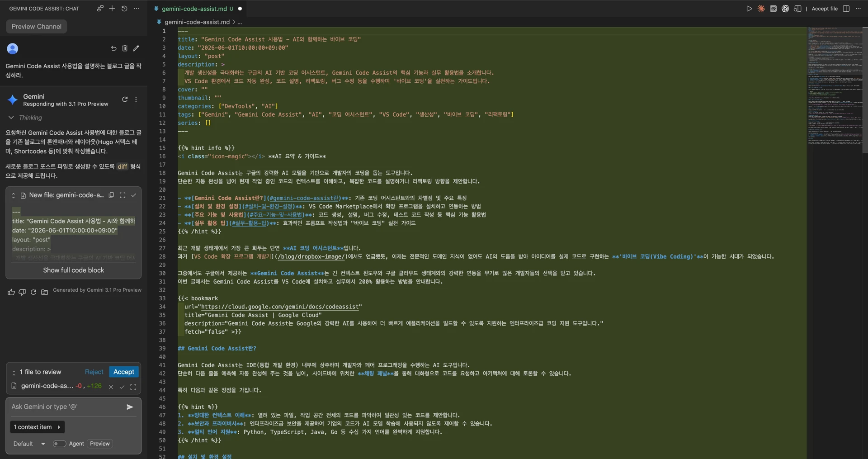Click the gemini-code-as… file in review list

pyautogui.click(x=47, y=386)
